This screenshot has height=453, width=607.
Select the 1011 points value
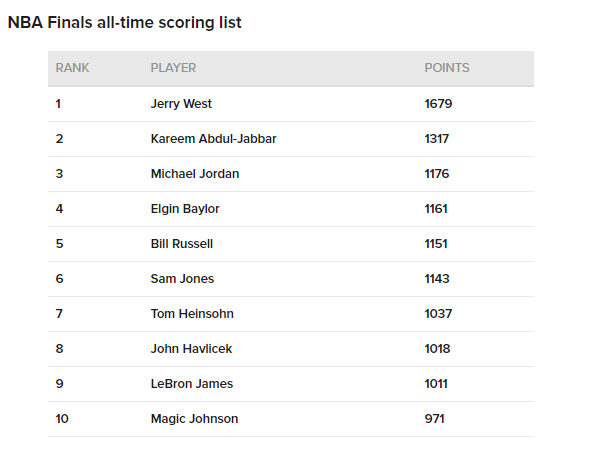pyautogui.click(x=437, y=384)
